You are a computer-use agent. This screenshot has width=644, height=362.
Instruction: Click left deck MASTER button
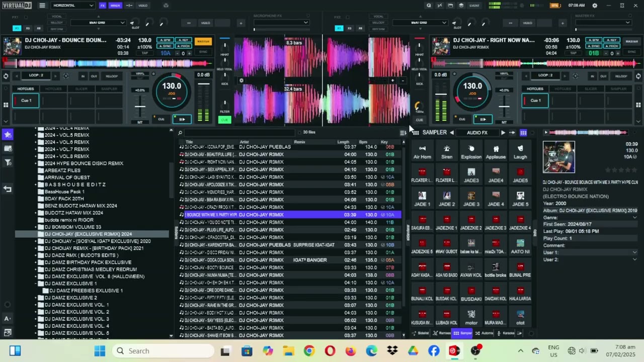[203, 41]
